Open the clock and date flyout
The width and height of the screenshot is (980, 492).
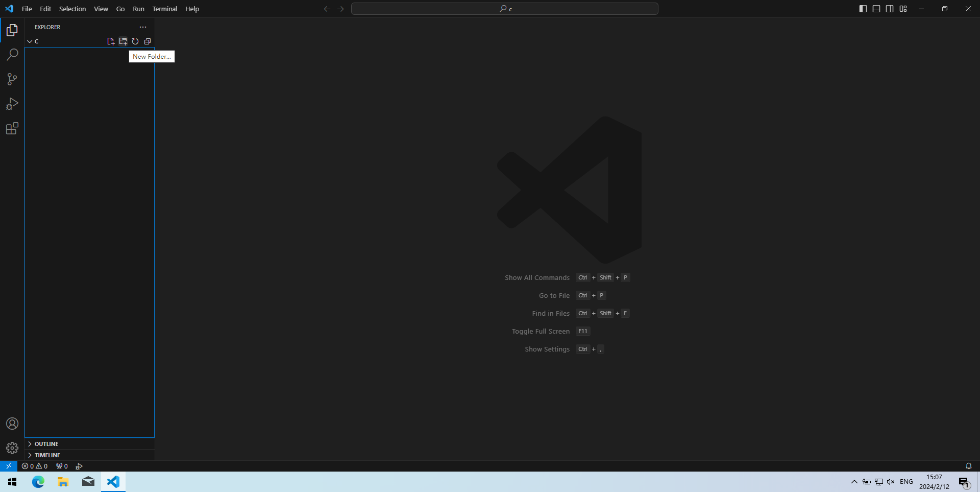tap(934, 482)
